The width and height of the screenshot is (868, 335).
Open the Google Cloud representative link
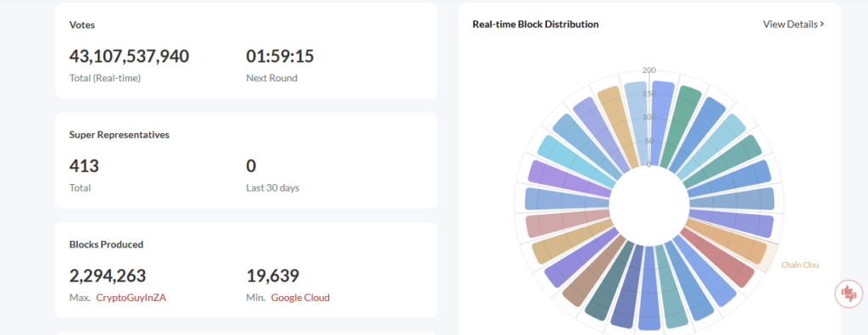point(300,298)
